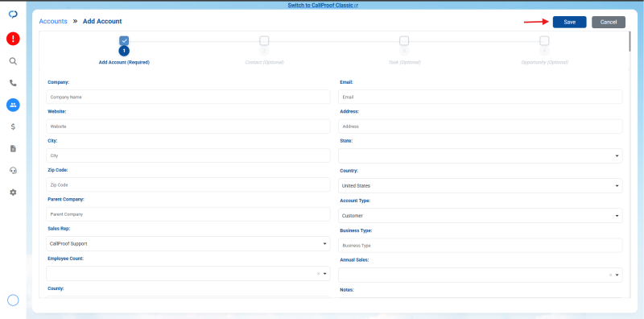Open the dollar sign opportunities icon

13,126
